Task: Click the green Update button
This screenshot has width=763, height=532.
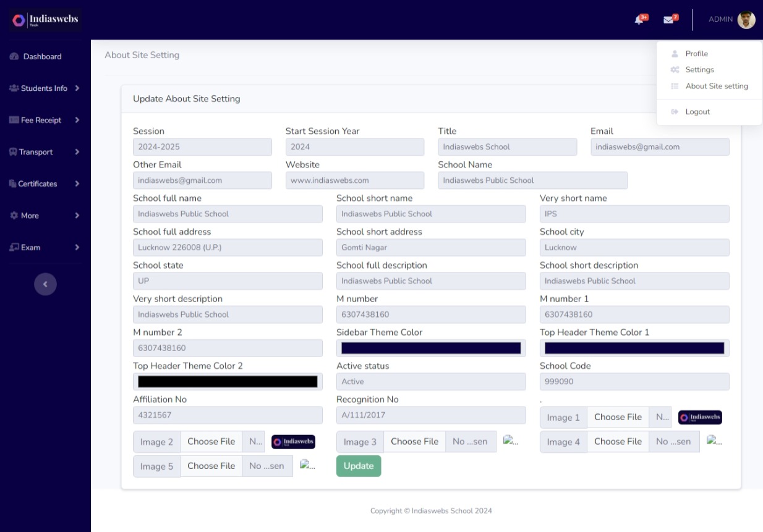Action: pos(359,466)
